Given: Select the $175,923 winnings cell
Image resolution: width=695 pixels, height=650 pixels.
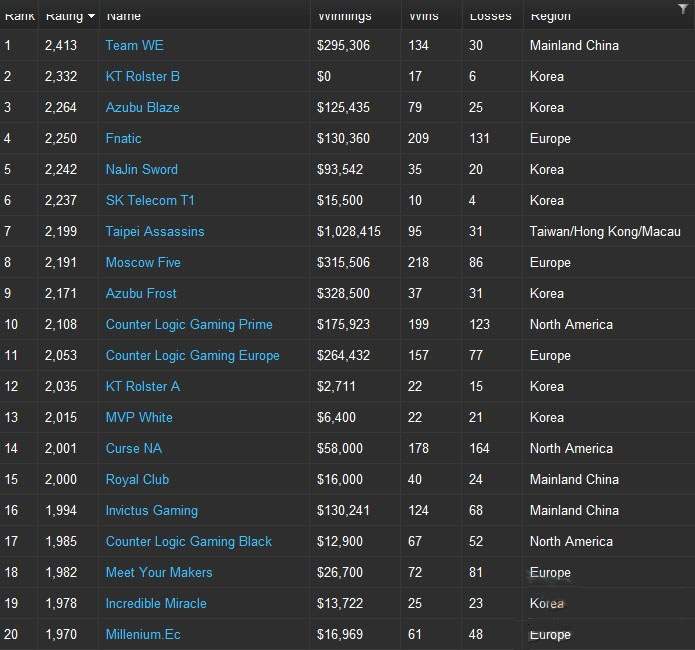Looking at the screenshot, I should (343, 325).
